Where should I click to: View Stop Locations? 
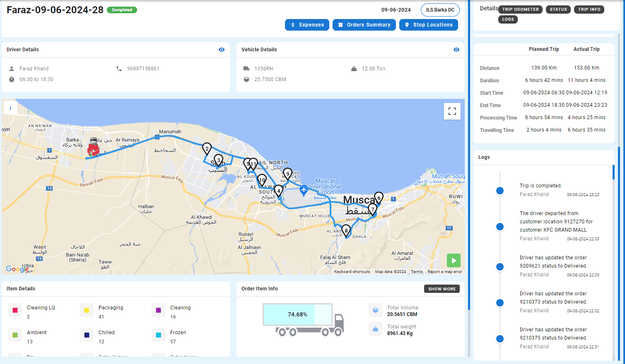(x=429, y=25)
